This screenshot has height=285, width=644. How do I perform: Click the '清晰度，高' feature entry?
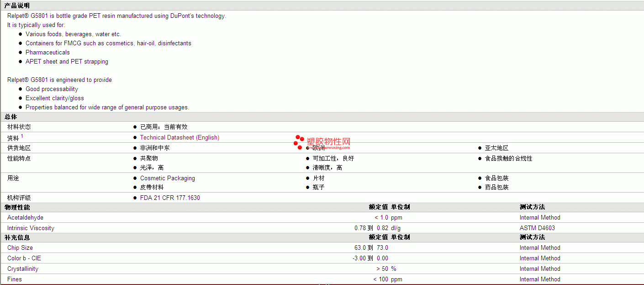point(327,168)
